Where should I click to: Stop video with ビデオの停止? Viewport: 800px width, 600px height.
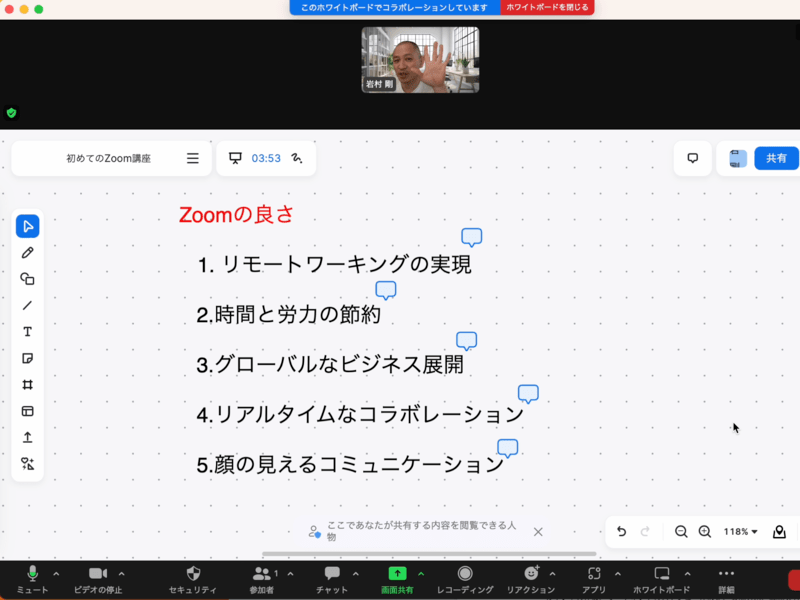98,578
